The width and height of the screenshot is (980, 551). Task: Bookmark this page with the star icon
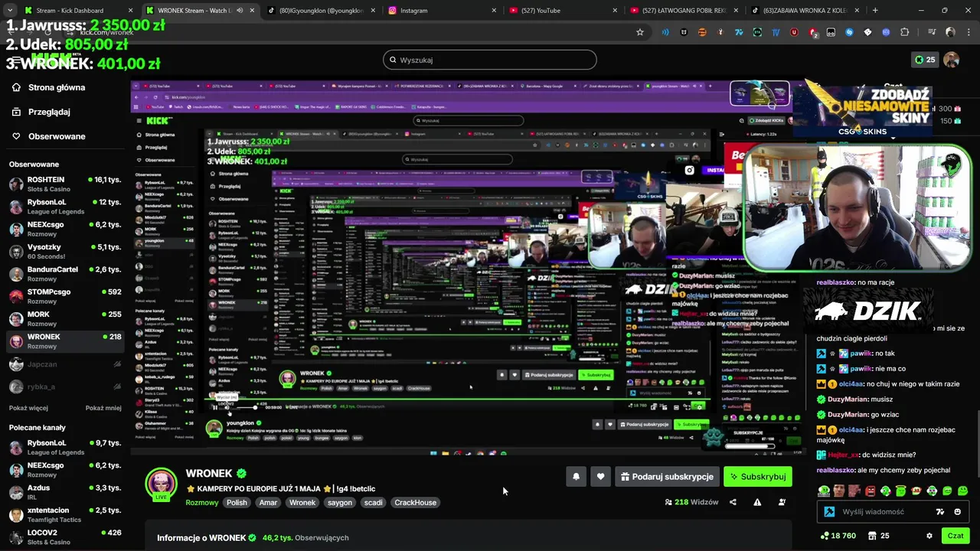pos(640,32)
